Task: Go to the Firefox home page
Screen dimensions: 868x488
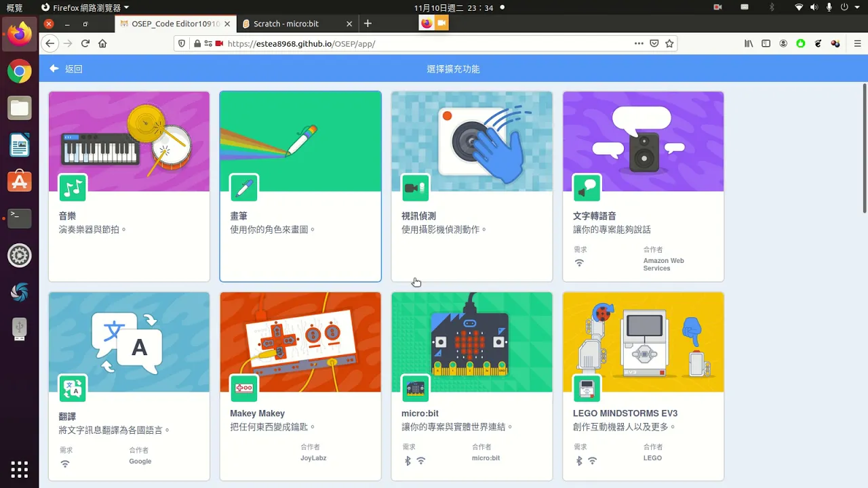Action: click(x=102, y=43)
